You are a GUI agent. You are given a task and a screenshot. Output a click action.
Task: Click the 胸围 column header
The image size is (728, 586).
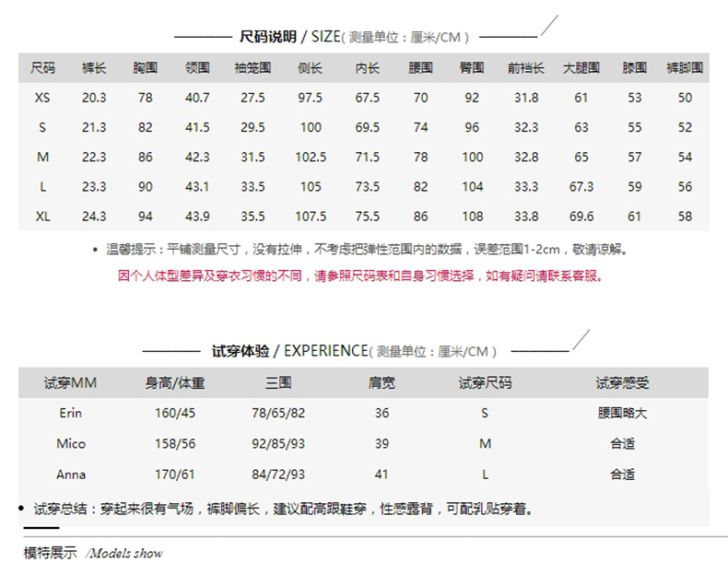coord(145,68)
